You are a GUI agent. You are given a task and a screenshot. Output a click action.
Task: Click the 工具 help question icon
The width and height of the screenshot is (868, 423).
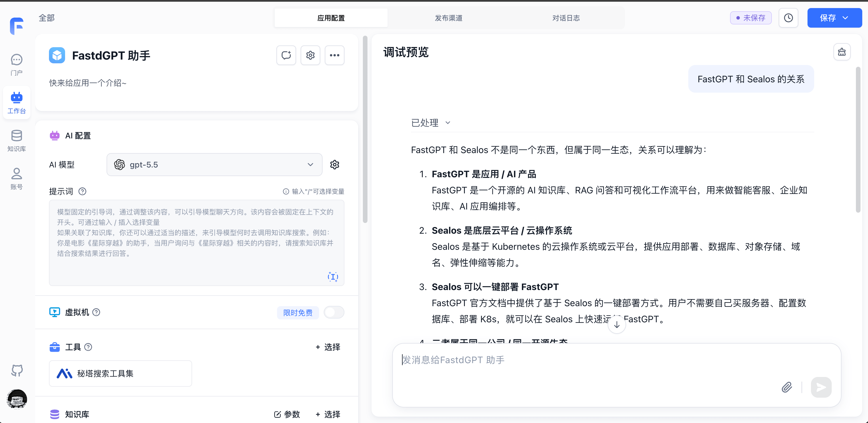coord(88,347)
